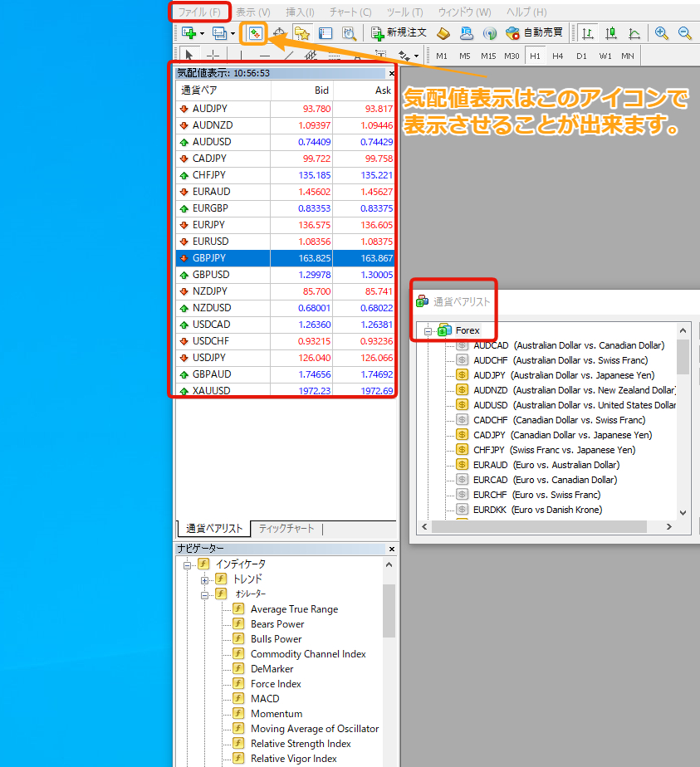Select the line chart icon

[634, 33]
